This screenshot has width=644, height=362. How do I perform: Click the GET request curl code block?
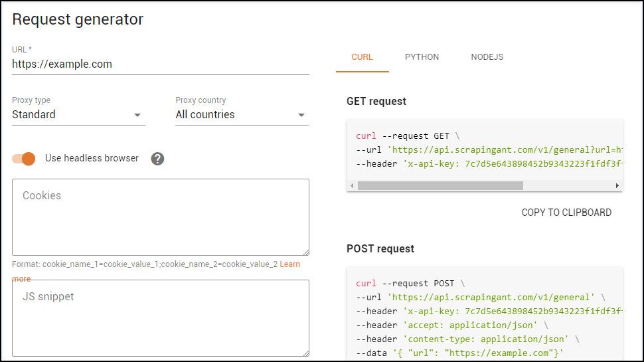click(485, 150)
